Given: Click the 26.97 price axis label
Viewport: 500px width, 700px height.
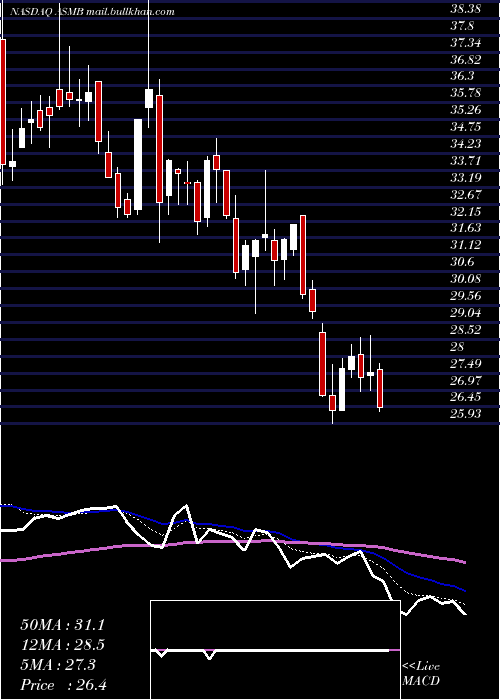Looking at the screenshot, I should point(466,380).
